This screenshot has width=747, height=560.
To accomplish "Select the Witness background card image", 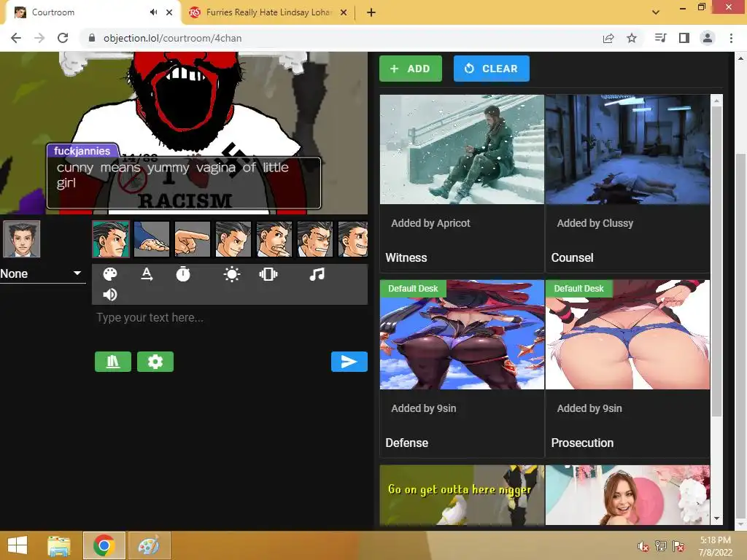I will 462,149.
